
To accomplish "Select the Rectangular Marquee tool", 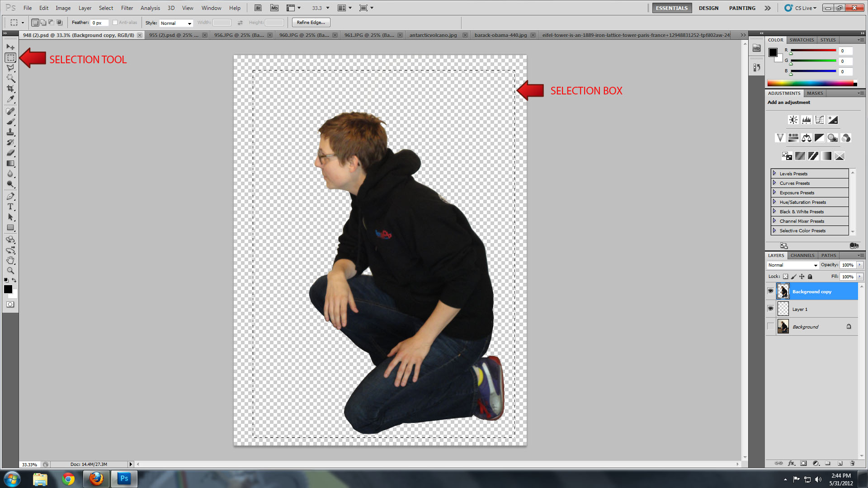I will tap(10, 57).
